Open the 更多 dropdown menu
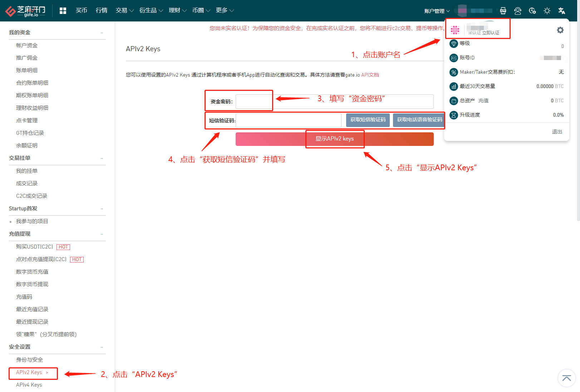Viewport: 580px width, 392px height. click(225, 10)
